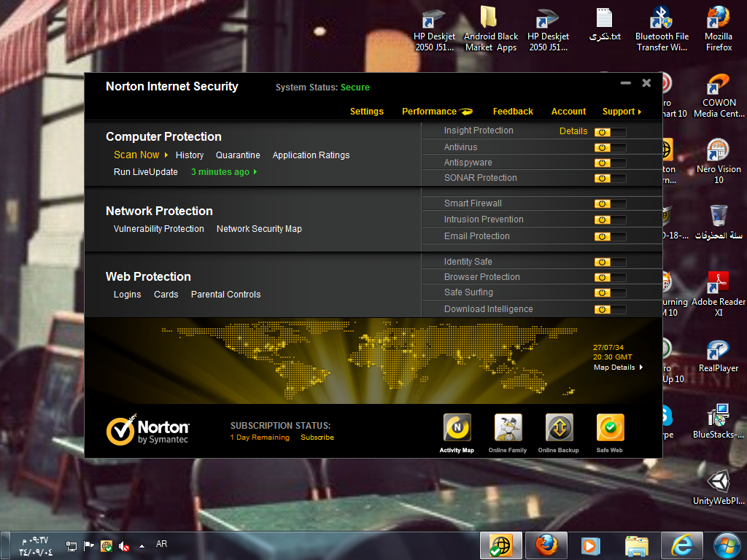
Task: Open Logins under Web Protection
Action: 127,295
